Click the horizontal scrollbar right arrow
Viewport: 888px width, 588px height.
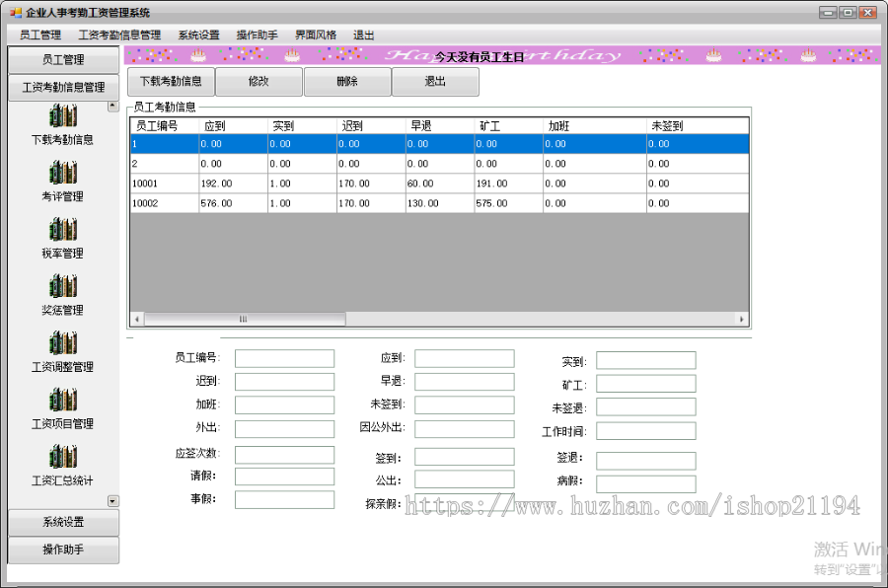[742, 319]
